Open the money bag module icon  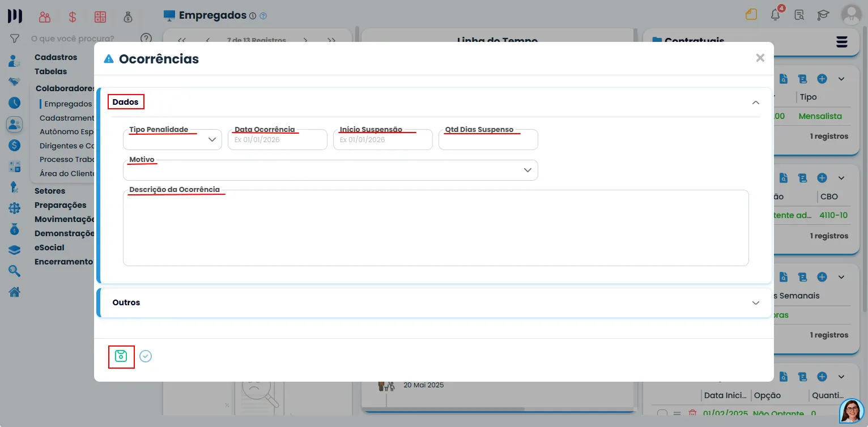(x=128, y=16)
